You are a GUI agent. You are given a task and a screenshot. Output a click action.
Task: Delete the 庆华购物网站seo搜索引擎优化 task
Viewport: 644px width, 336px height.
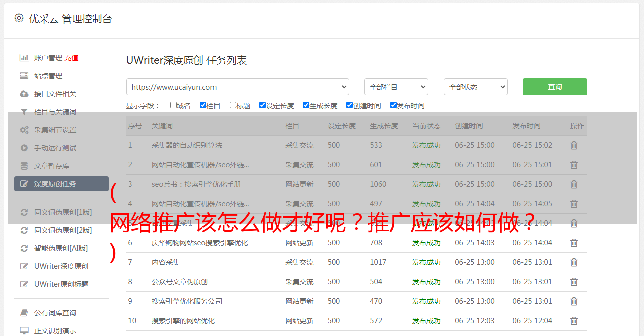pos(574,243)
